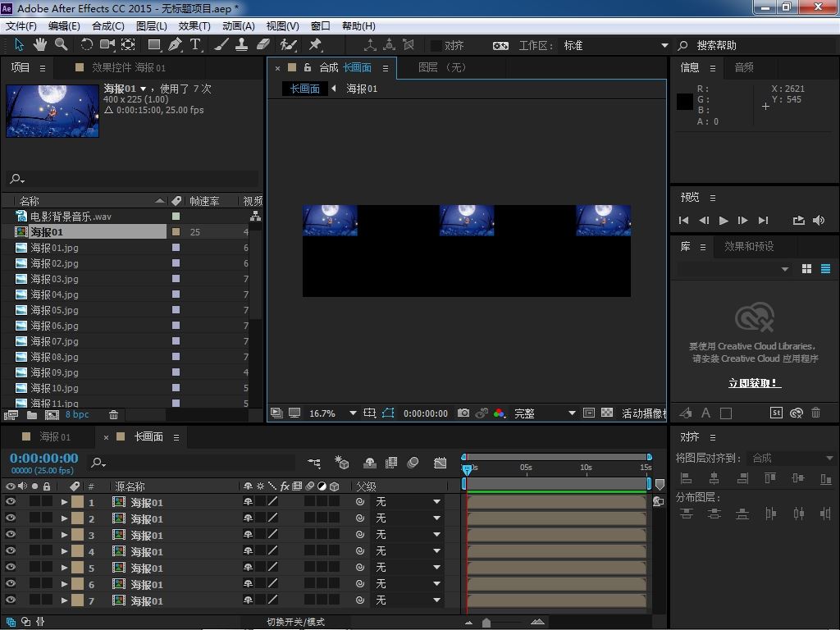Open the 海报01 dropdown arrow in Project panel
840x630 pixels.
(143, 89)
